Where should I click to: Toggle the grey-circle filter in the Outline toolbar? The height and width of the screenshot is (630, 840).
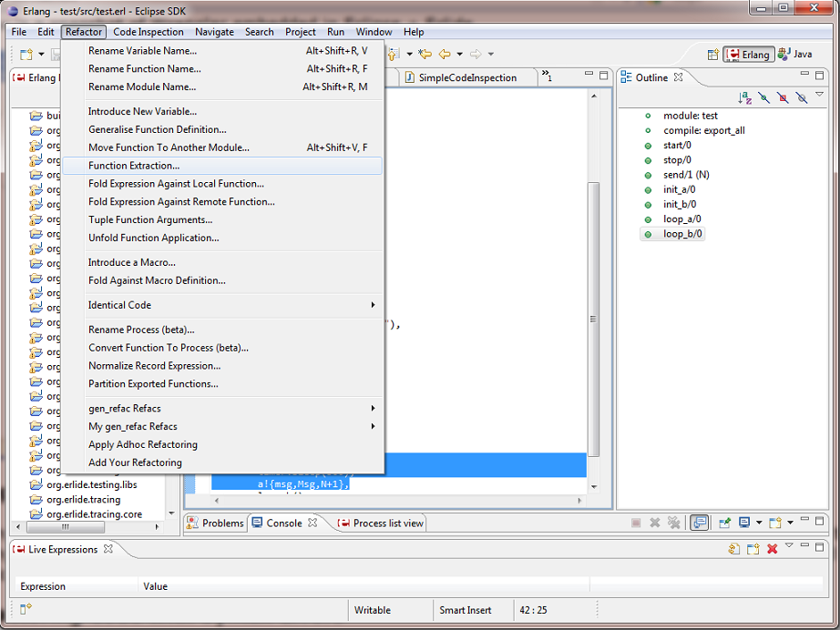(802, 97)
